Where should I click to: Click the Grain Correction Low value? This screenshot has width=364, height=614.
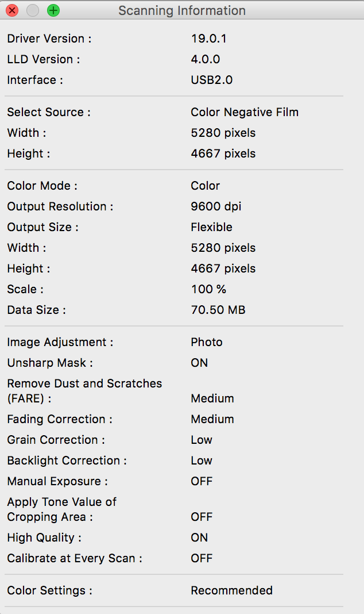(x=202, y=440)
